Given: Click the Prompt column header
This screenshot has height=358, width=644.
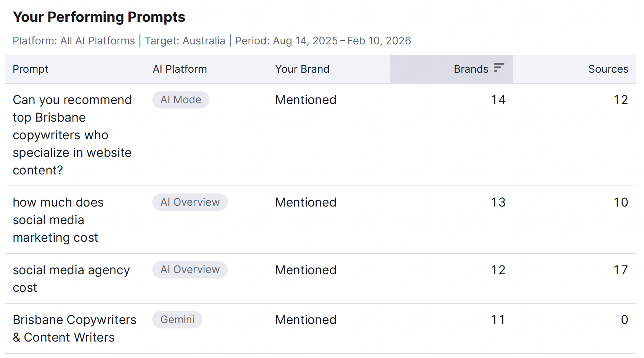Looking at the screenshot, I should (x=31, y=69).
